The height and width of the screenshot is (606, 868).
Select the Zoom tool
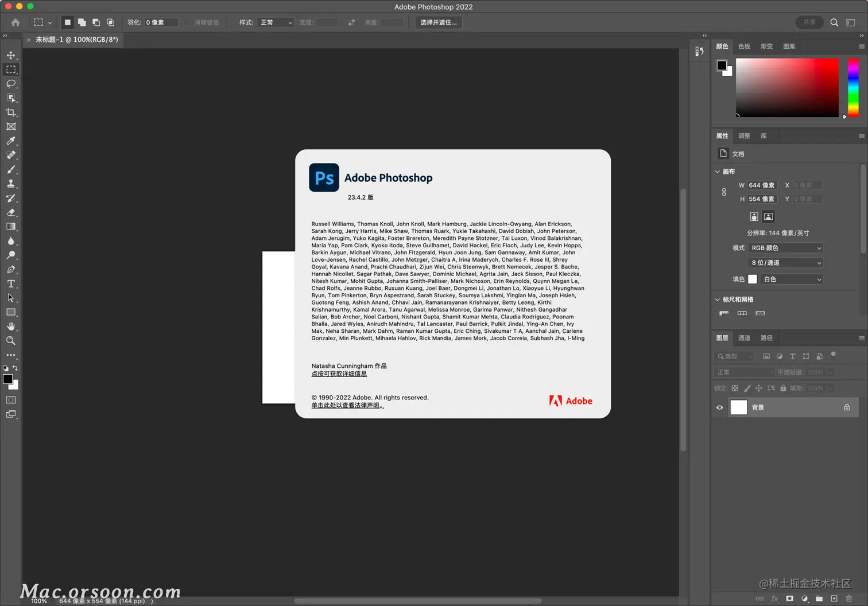pos(11,341)
